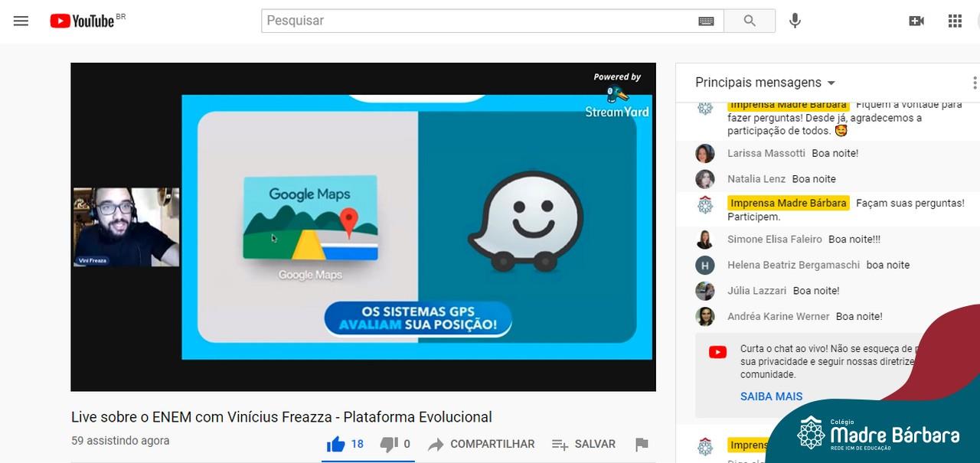The height and width of the screenshot is (463, 980).
Task: Click Helena Beatriz Bergamaschi's chat avatar
Action: click(x=704, y=265)
